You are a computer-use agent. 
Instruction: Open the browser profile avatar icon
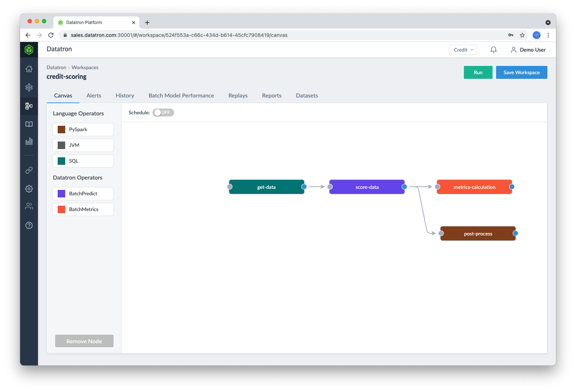537,35
